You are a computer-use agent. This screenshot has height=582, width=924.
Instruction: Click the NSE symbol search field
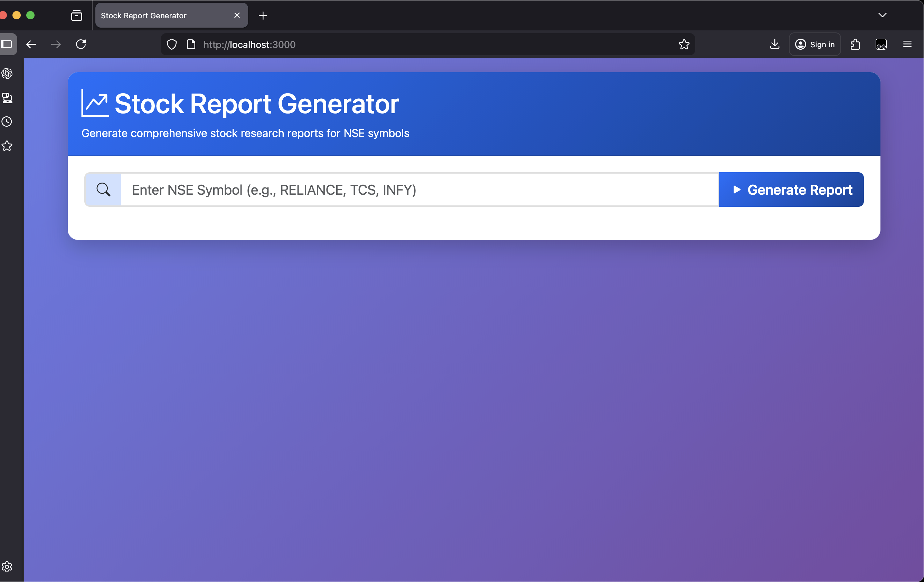pyautogui.click(x=384, y=190)
